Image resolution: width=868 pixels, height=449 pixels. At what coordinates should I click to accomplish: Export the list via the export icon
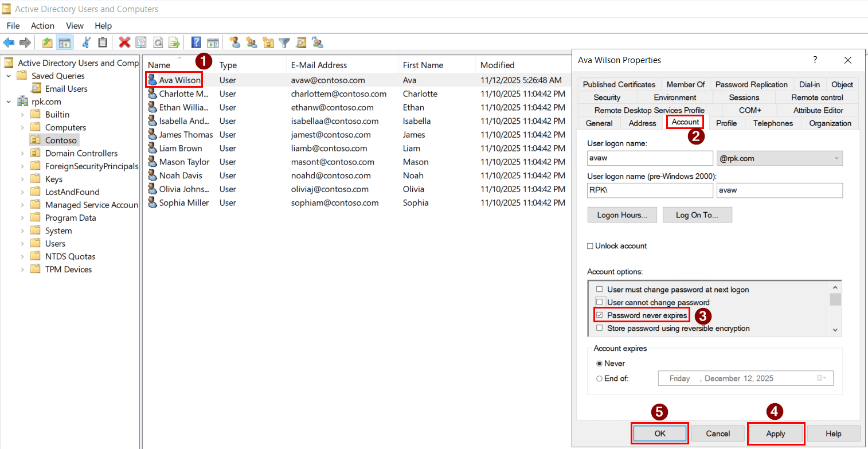pyautogui.click(x=174, y=42)
